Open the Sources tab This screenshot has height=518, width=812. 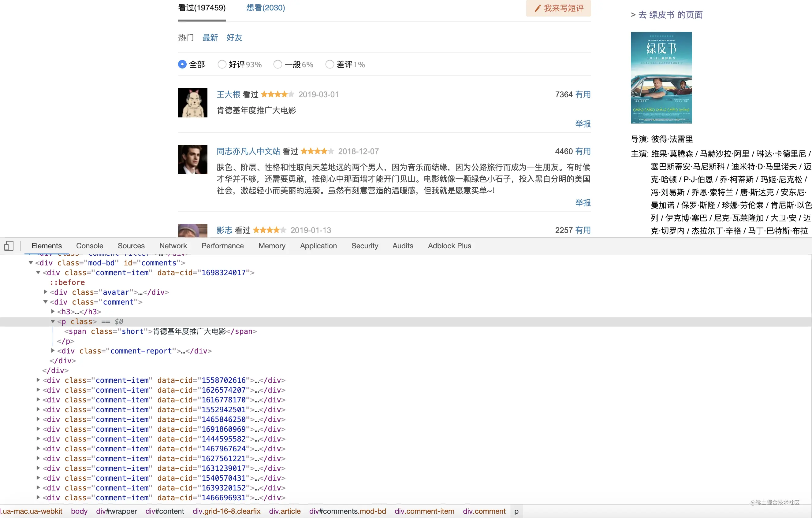tap(131, 246)
